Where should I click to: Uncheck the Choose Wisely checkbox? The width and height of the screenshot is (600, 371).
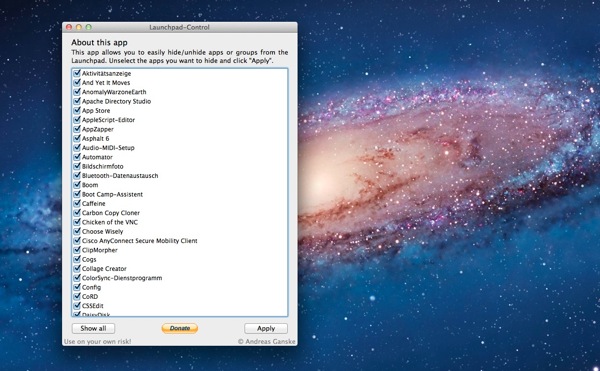(x=77, y=231)
